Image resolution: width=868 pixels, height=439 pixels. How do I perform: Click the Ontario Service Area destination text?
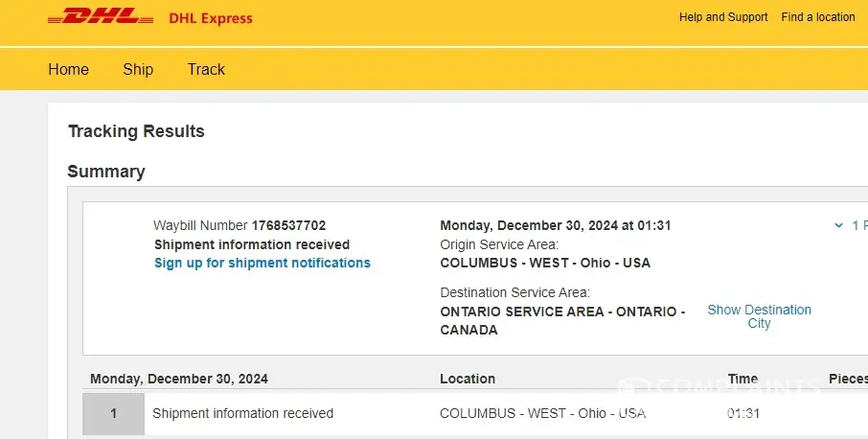point(562,320)
